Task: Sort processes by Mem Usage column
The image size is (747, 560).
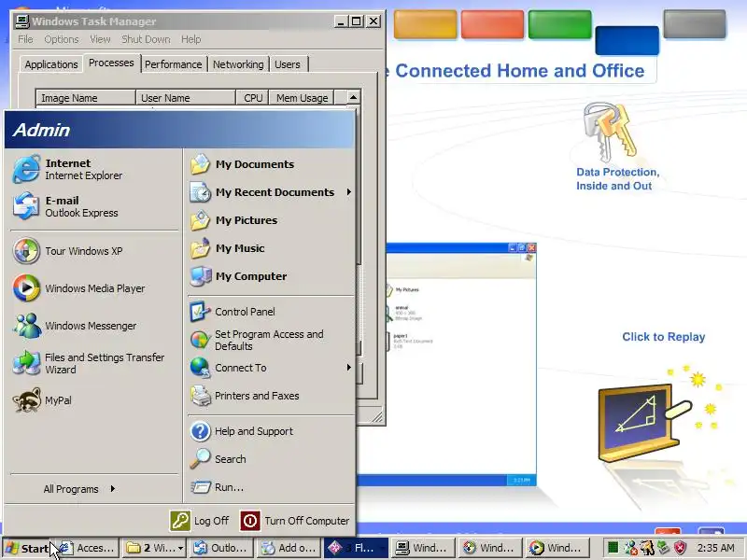Action: 302,98
